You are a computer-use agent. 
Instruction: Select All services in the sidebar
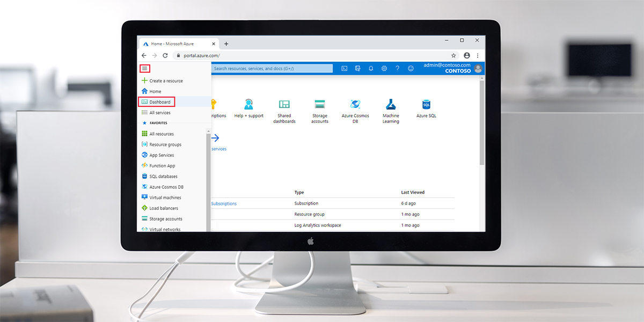pyautogui.click(x=159, y=113)
